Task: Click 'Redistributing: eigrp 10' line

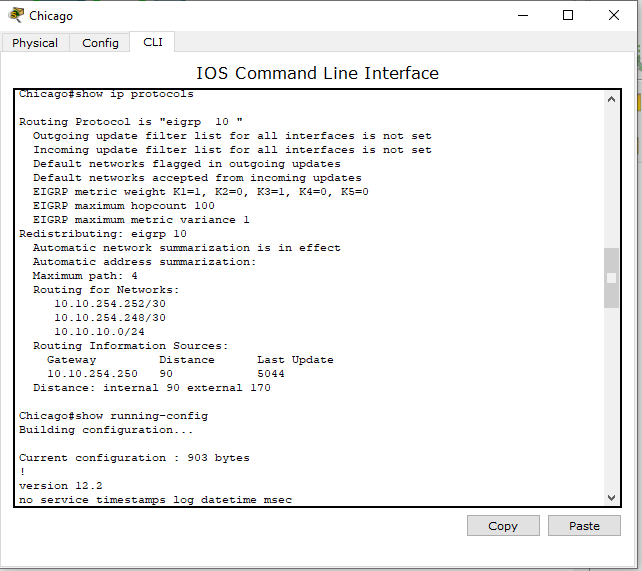Action: [x=103, y=233]
